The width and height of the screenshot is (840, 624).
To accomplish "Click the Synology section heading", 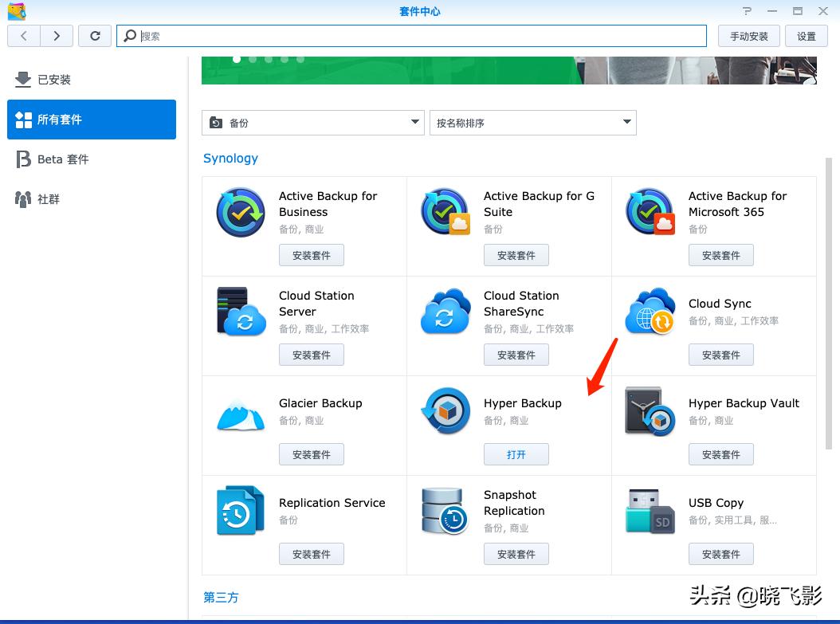I will (230, 159).
